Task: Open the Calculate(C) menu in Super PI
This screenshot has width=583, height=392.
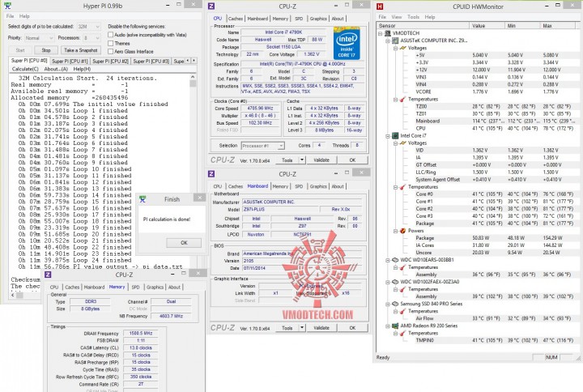Action: (25, 69)
